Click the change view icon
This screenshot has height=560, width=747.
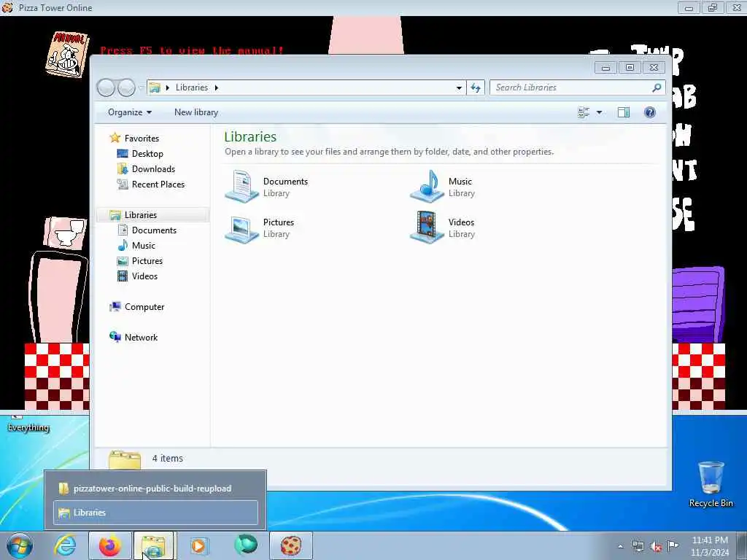click(584, 112)
